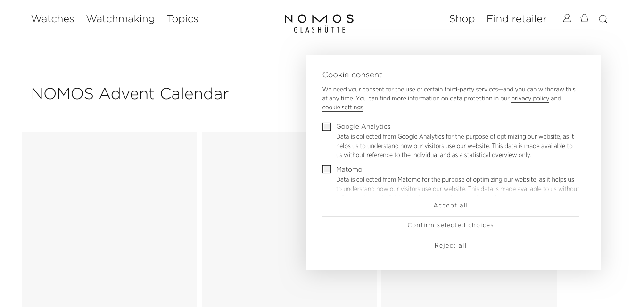Follow the privacy policy link

(530, 98)
